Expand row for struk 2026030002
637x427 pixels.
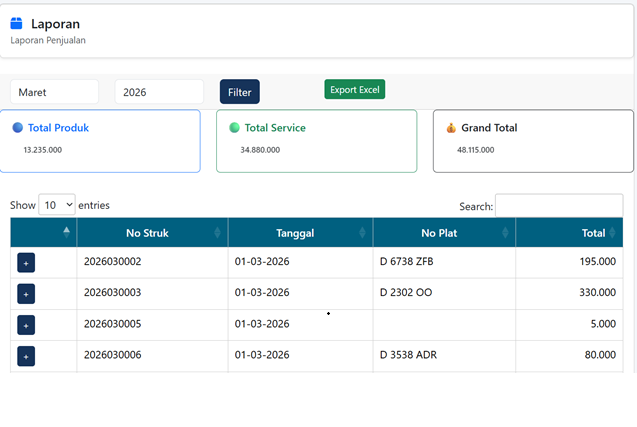click(26, 262)
